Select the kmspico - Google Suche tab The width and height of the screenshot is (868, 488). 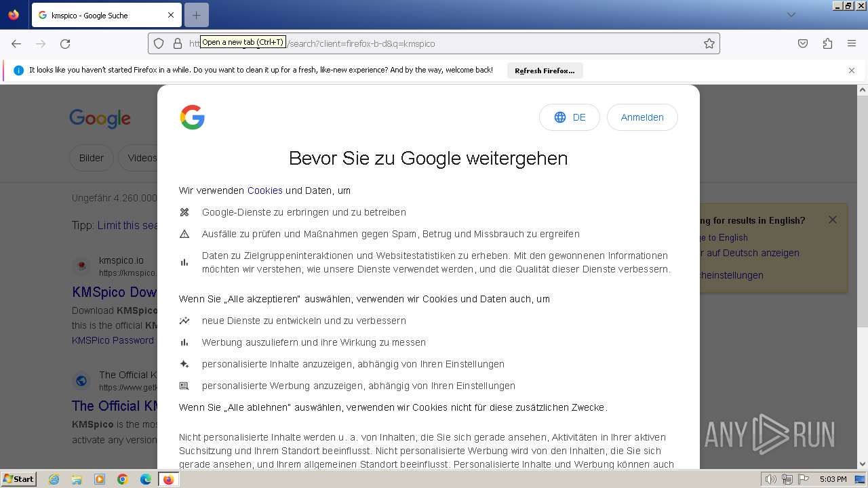(x=105, y=15)
